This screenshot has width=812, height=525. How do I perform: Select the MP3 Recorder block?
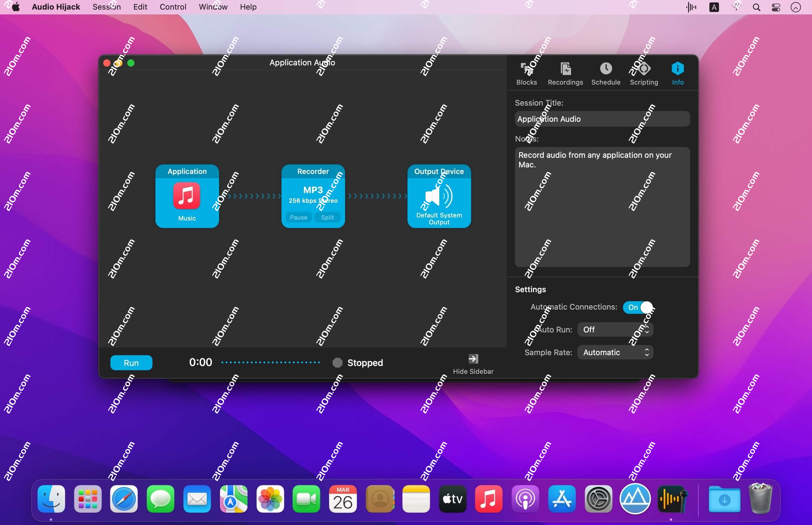click(313, 191)
